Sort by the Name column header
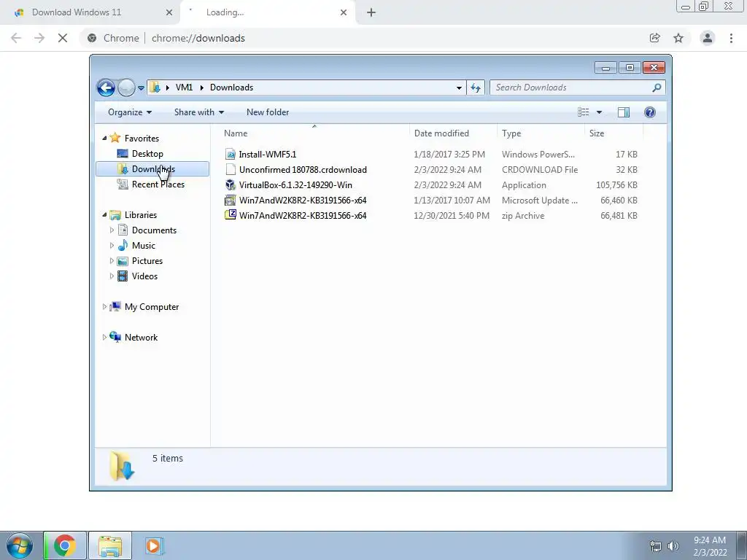This screenshot has width=747, height=560. point(314,133)
